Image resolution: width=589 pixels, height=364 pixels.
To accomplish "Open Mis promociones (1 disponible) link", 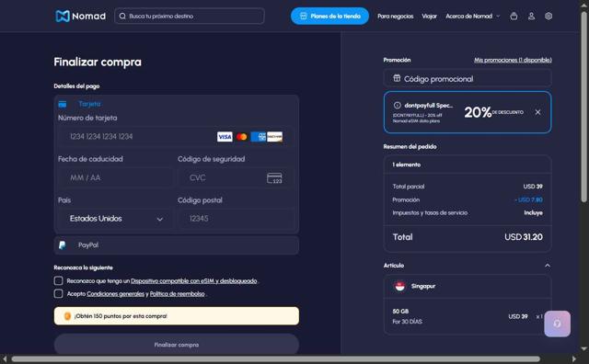I will (x=513, y=60).
